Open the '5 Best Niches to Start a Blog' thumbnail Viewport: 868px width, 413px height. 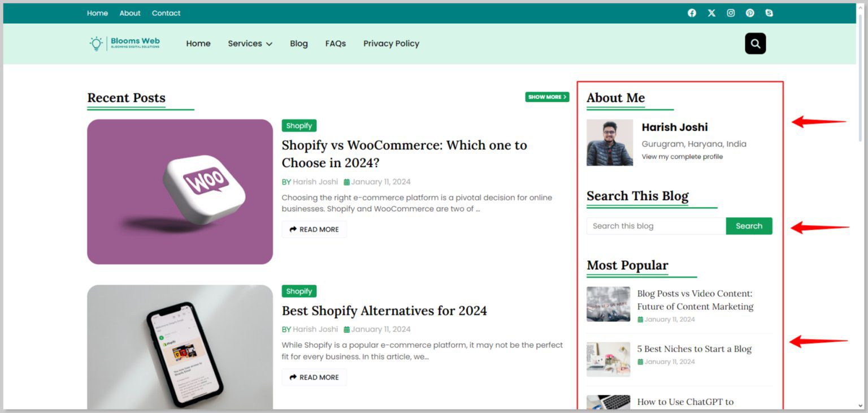click(x=608, y=359)
